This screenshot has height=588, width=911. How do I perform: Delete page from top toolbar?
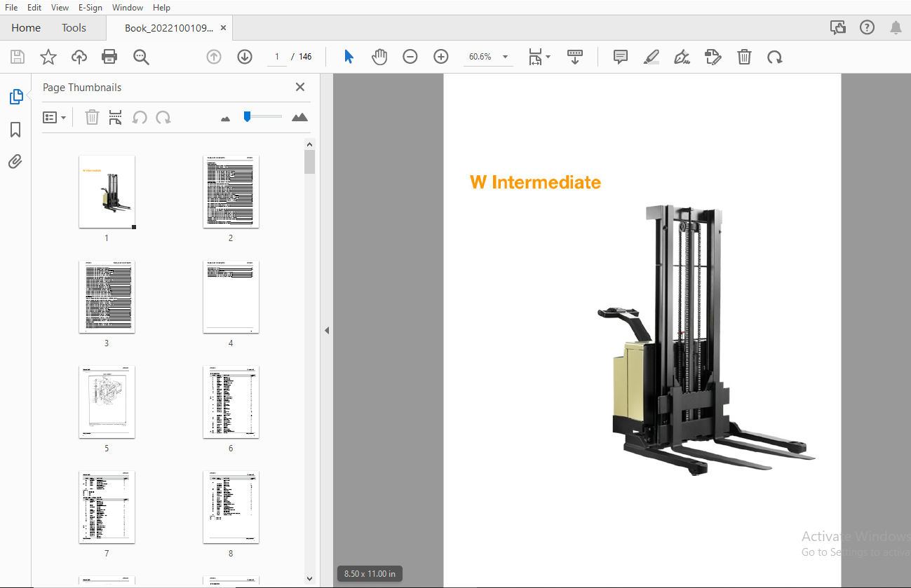click(x=744, y=57)
